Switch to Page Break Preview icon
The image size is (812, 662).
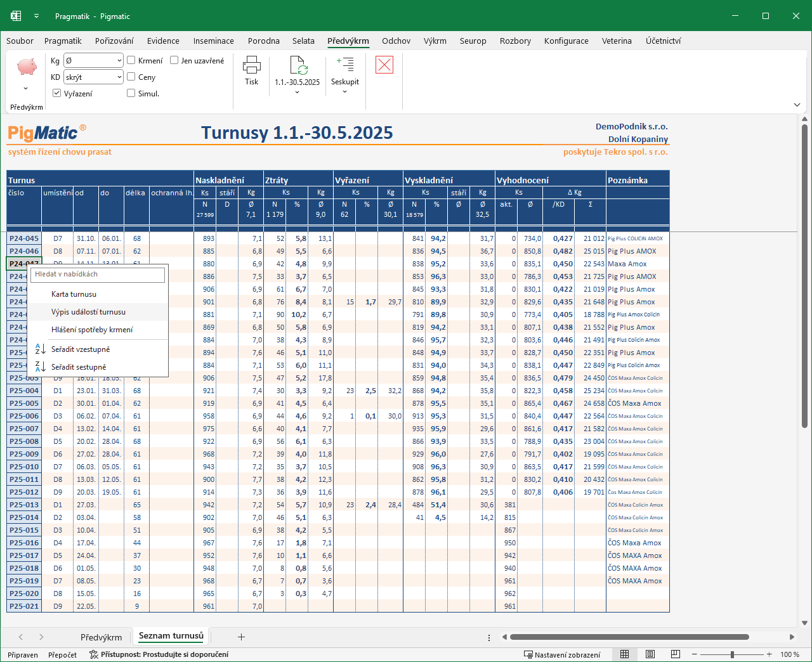coord(676,654)
